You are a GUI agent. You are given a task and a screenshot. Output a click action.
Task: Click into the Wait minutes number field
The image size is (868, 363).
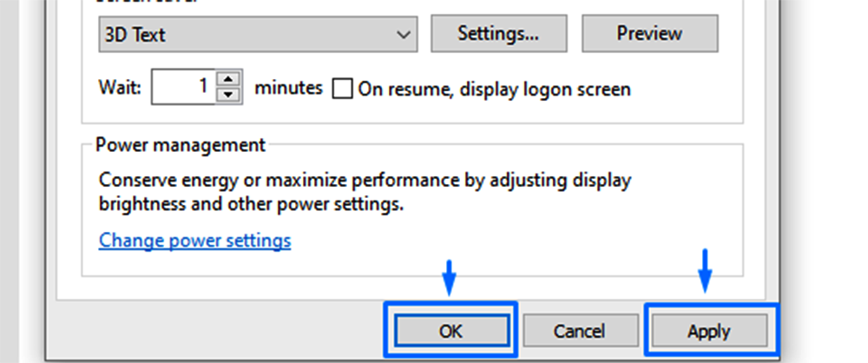(x=183, y=88)
